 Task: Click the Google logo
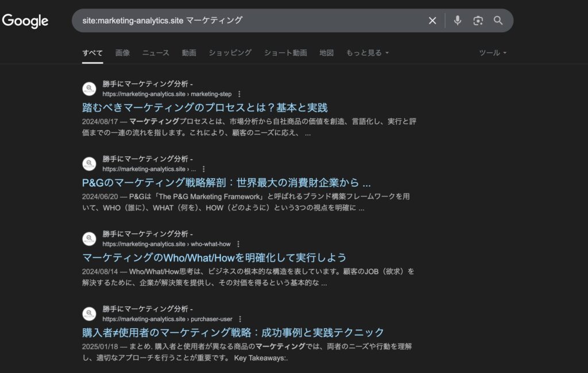pos(25,21)
